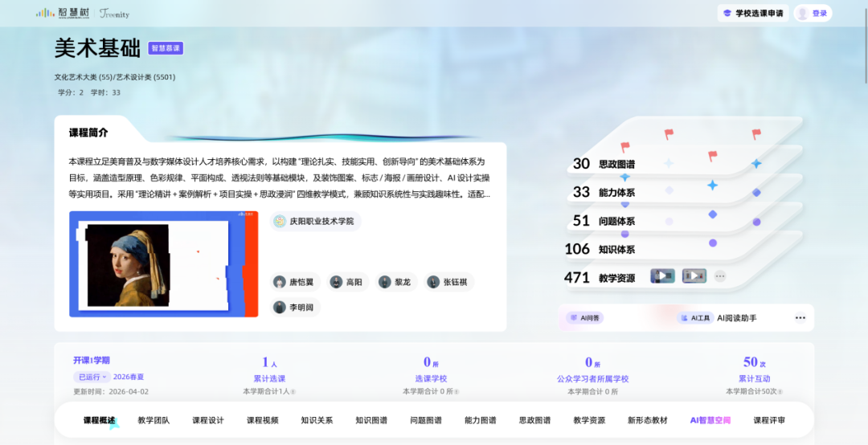868x445 pixels.
Task: Open AI阅读助手 tool
Action: click(737, 318)
